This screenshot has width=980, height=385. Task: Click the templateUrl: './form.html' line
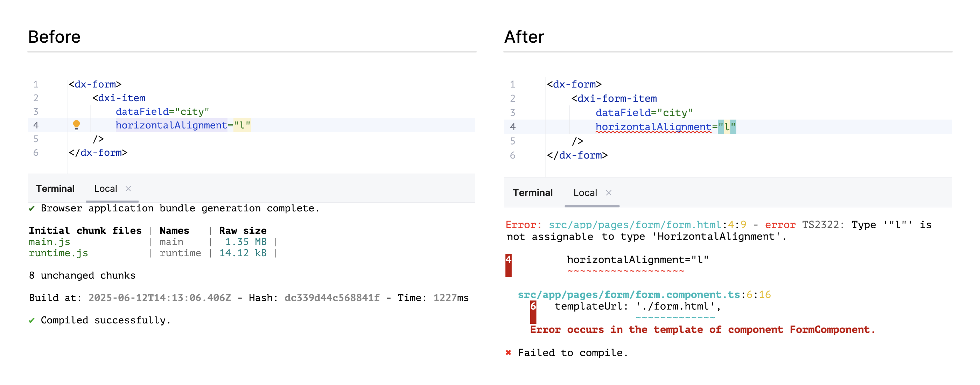(638, 307)
